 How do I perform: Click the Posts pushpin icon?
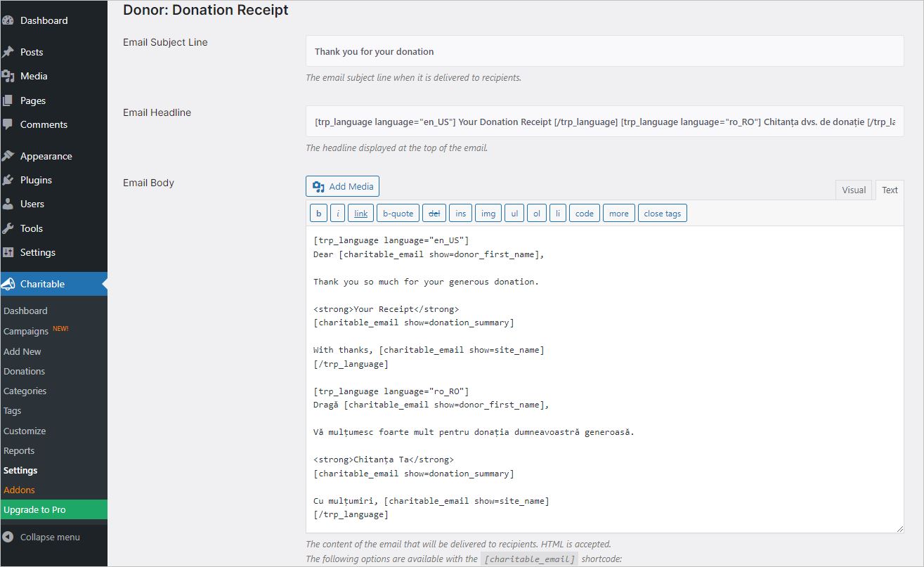[x=14, y=51]
